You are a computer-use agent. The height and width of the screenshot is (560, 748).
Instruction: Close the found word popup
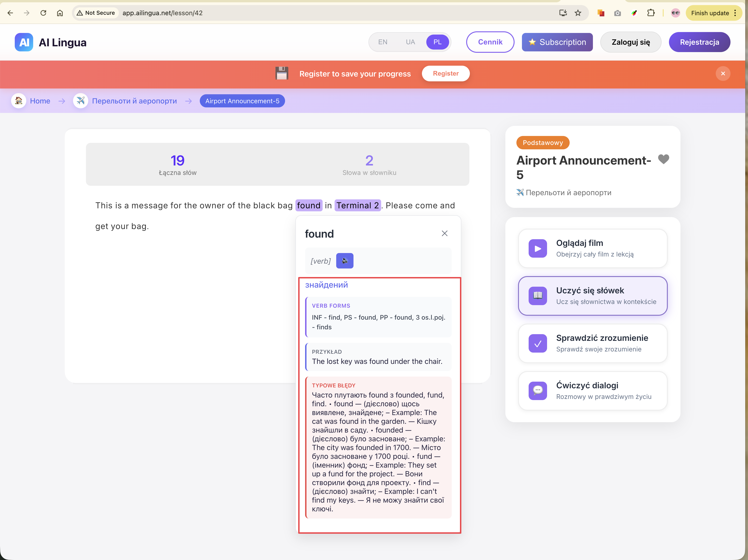[444, 233]
